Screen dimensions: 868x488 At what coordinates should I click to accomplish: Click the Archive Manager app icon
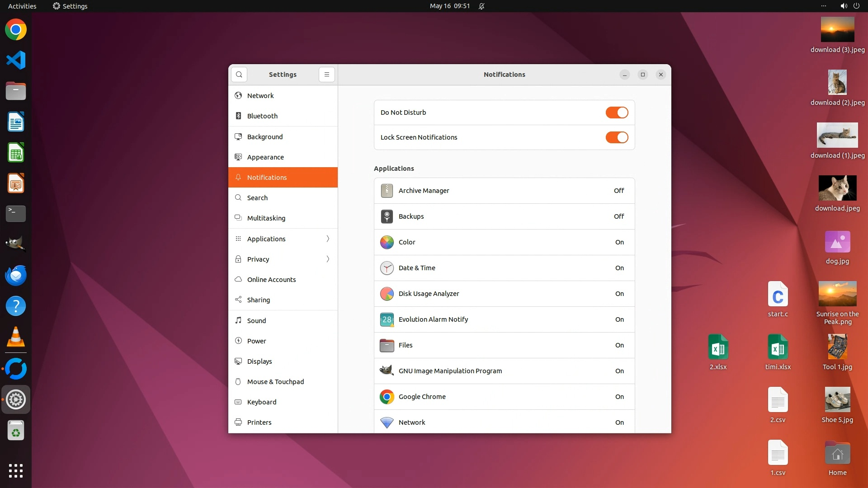tap(387, 191)
